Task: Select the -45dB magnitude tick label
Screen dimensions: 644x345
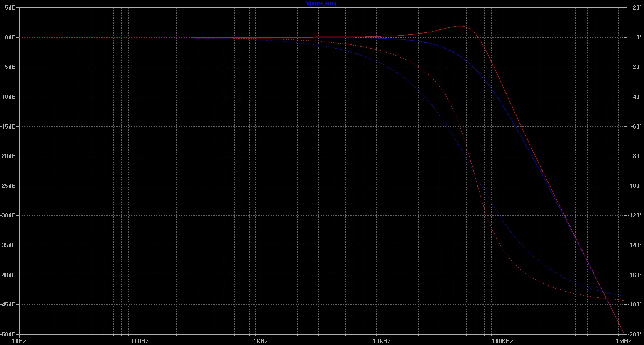Action: click(8, 304)
